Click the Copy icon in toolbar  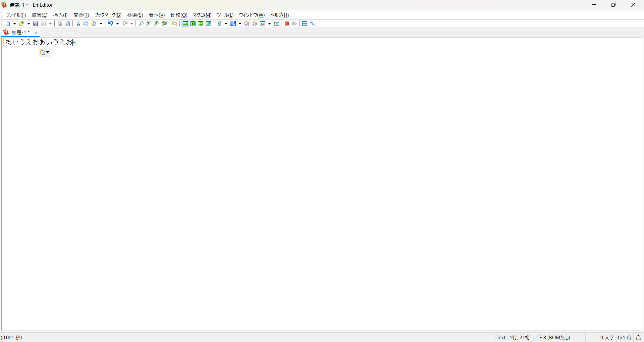pyautogui.click(x=86, y=23)
